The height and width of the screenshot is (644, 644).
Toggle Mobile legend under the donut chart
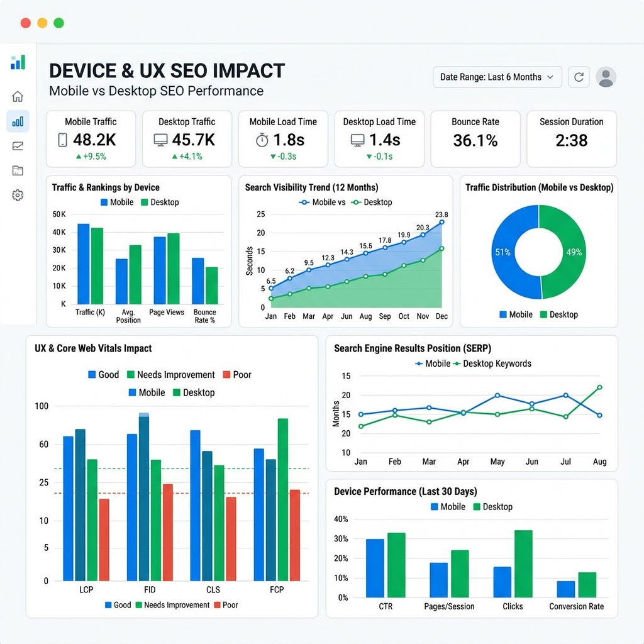(516, 314)
